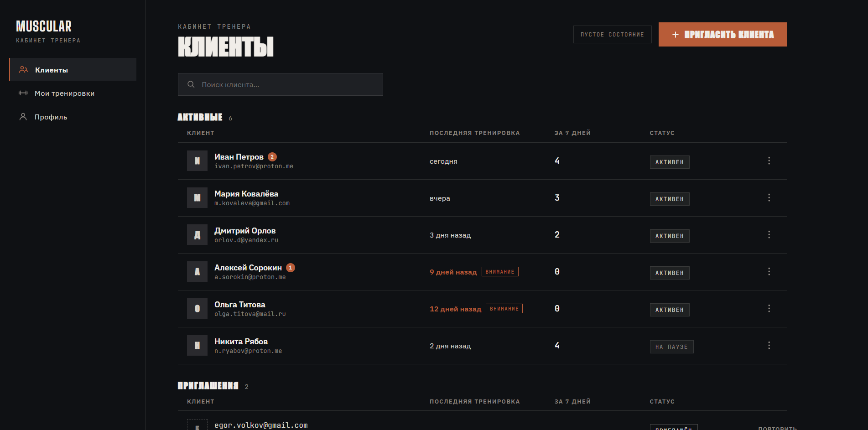Open Мария Ковалёва's client entry

tap(482, 198)
